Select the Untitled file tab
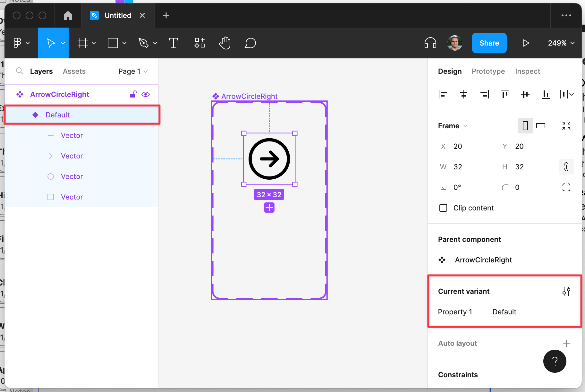Image resolution: width=585 pixels, height=392 pixels. pyautogui.click(x=118, y=15)
